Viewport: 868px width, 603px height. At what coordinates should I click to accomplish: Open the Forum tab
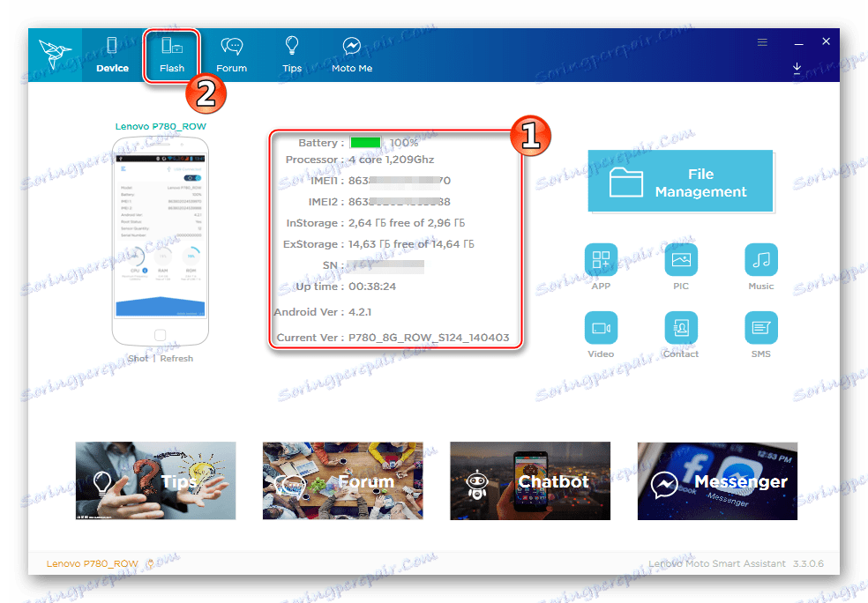(x=231, y=56)
